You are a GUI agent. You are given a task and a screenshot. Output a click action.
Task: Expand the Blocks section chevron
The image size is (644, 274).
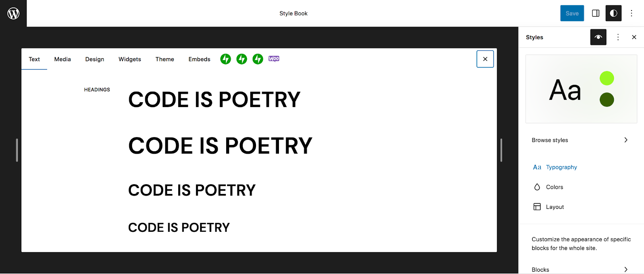tap(625, 270)
